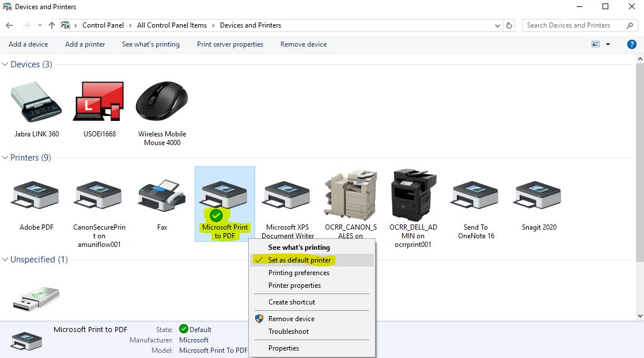The height and width of the screenshot is (358, 644).
Task: Click See what's printing toolbar button
Action: pyautogui.click(x=151, y=44)
